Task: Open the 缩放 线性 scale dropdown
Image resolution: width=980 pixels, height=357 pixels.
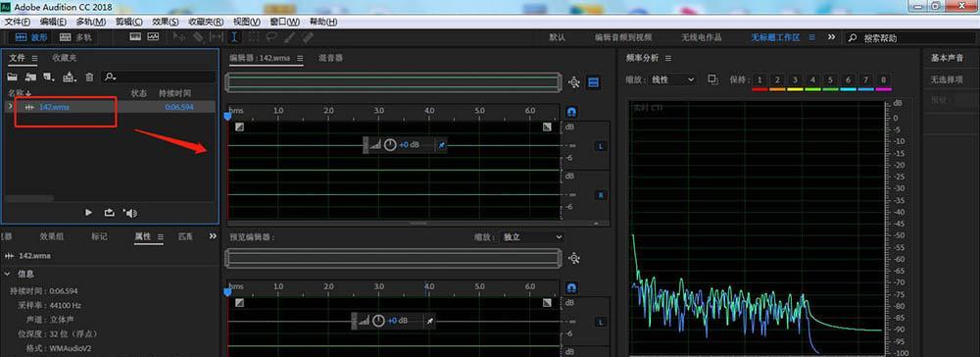Action: click(x=672, y=79)
